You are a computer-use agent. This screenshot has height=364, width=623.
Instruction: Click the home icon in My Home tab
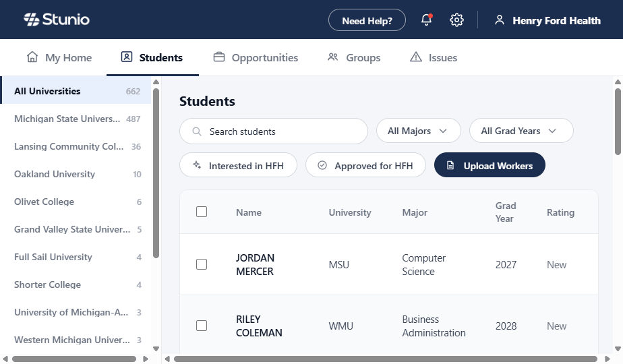coord(32,57)
